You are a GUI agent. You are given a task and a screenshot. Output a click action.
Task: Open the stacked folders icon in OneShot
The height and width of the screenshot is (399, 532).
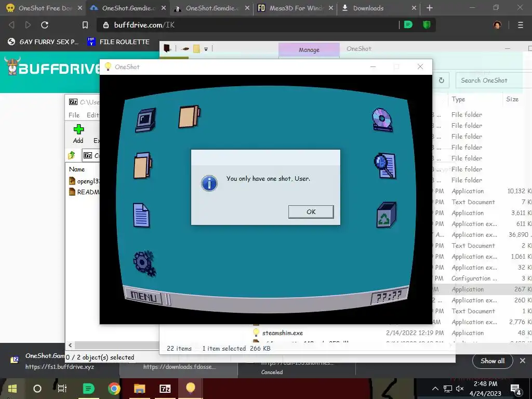click(142, 165)
